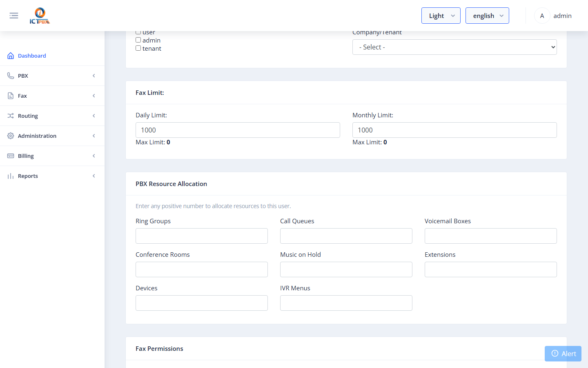Click the Fax Permissions heading
Screen dimensions: 588x368
159,349
